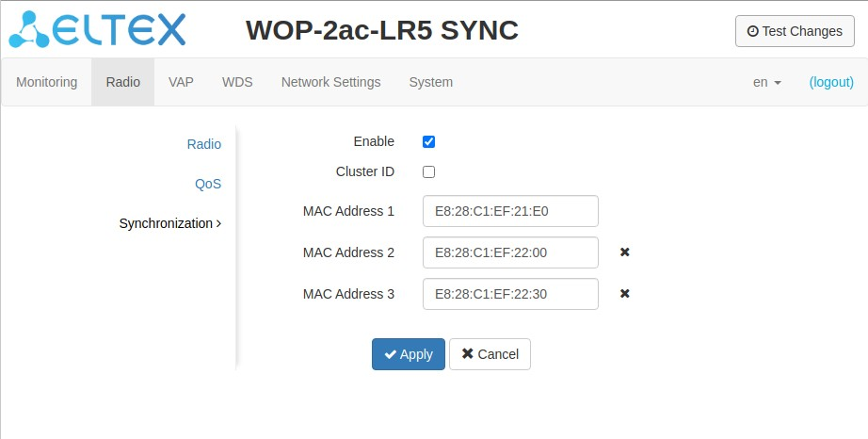Viewport: 868px width, 439px height.
Task: Open the en language dropdown
Action: 767,82
